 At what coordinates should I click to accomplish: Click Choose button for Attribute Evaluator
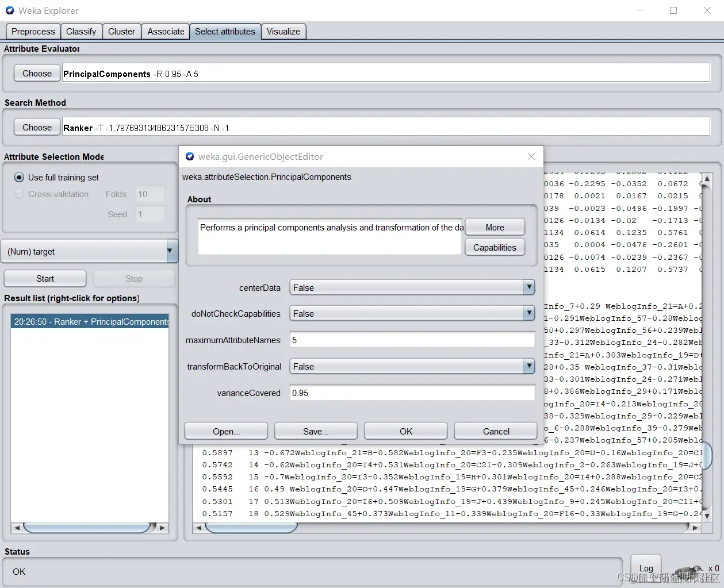pos(37,73)
